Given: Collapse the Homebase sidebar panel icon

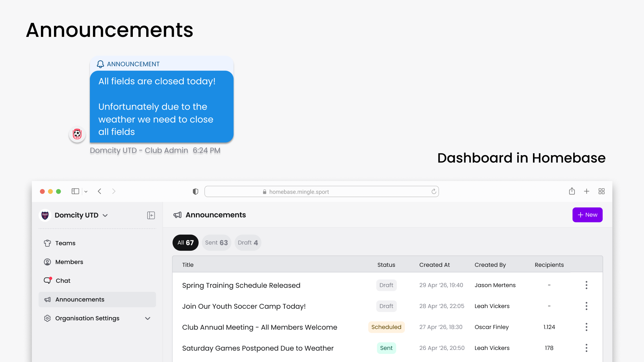Looking at the screenshot, I should [x=151, y=215].
